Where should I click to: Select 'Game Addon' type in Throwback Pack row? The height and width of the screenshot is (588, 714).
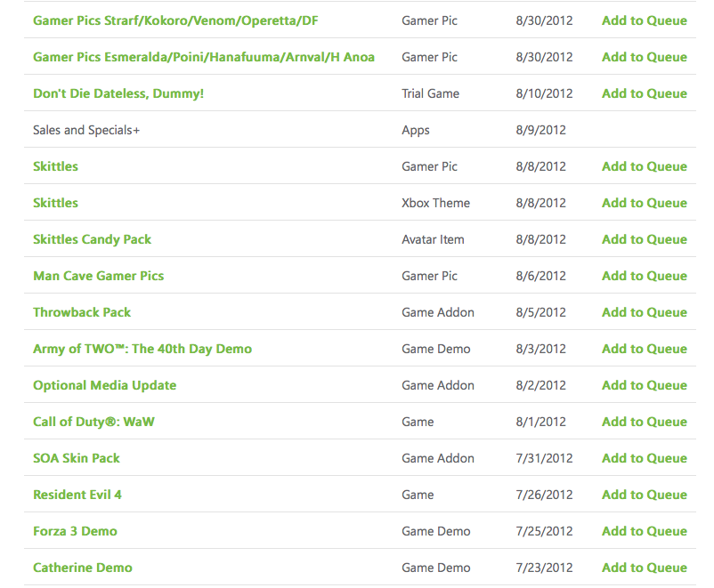[x=438, y=312]
